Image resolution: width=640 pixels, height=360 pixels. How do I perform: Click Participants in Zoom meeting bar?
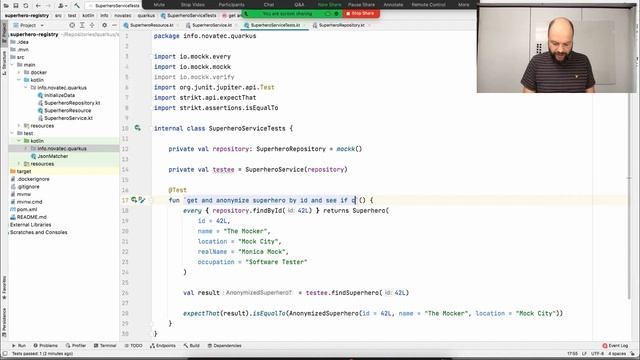tap(231, 4)
